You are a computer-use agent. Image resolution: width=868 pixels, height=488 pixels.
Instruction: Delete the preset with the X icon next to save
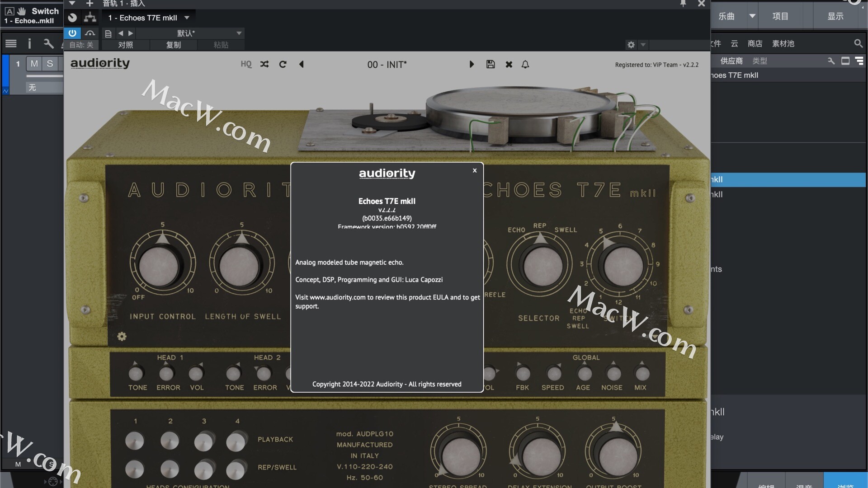coord(509,64)
